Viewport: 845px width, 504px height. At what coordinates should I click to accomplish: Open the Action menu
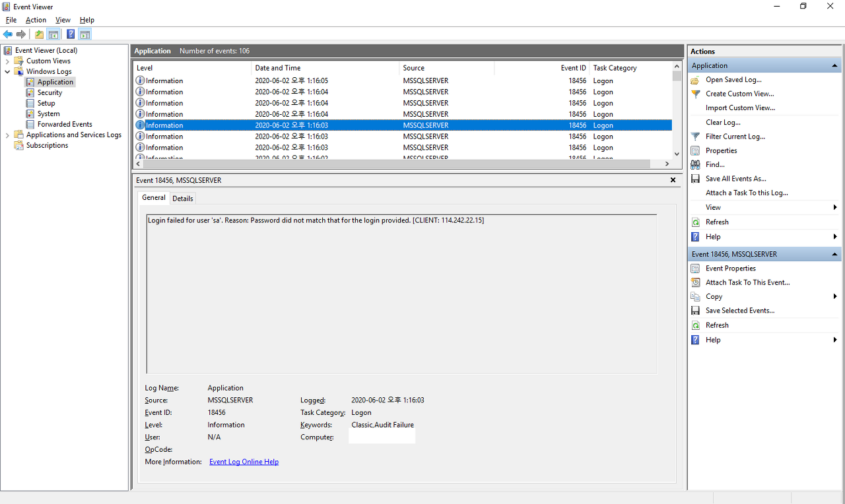pyautogui.click(x=36, y=20)
